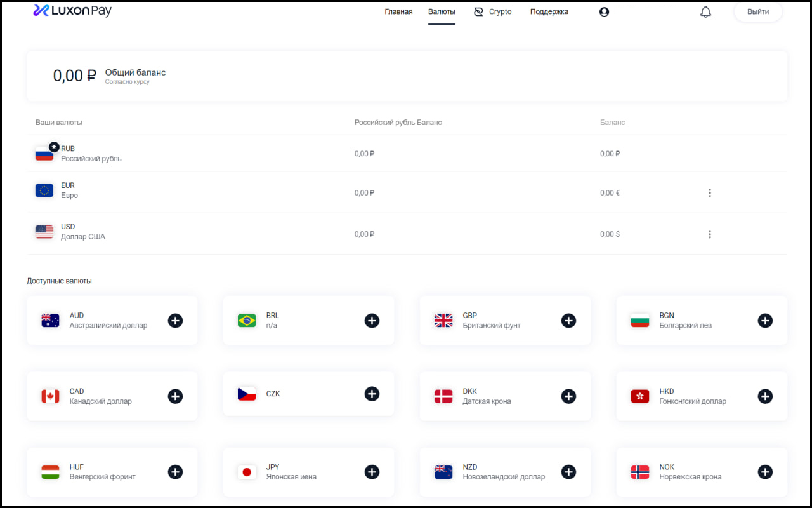Open the user profile icon
Viewport: 812px width, 508px height.
[604, 12]
